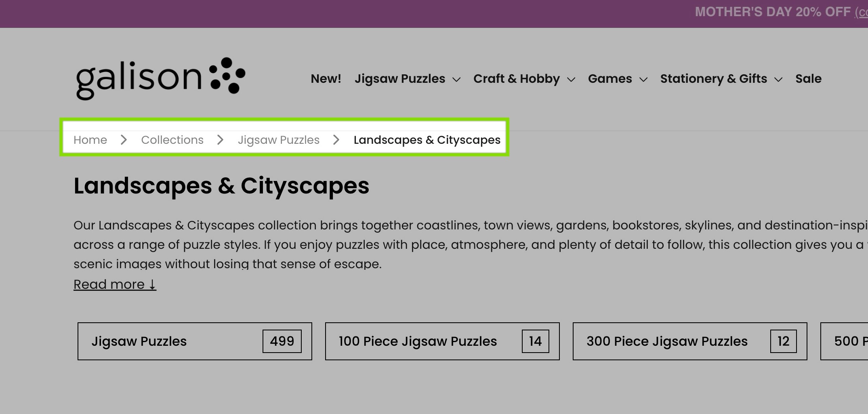The image size is (868, 414).
Task: Click the count badge 14
Action: (x=535, y=341)
